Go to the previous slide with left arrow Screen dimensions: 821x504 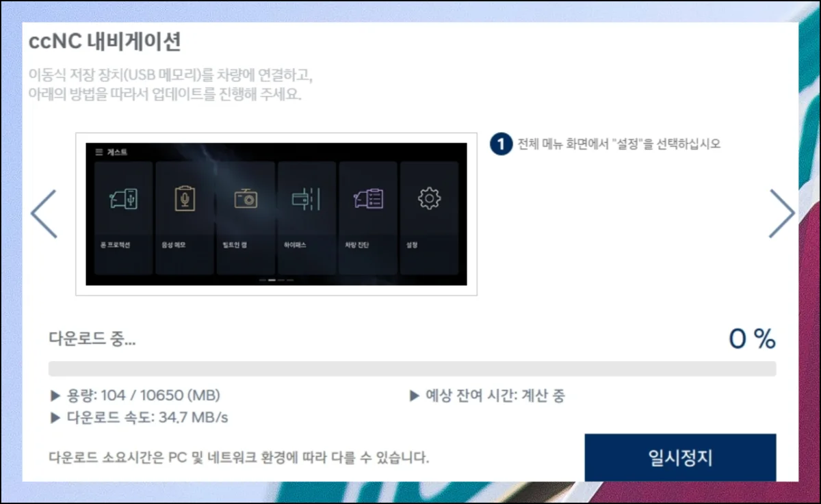point(44,214)
